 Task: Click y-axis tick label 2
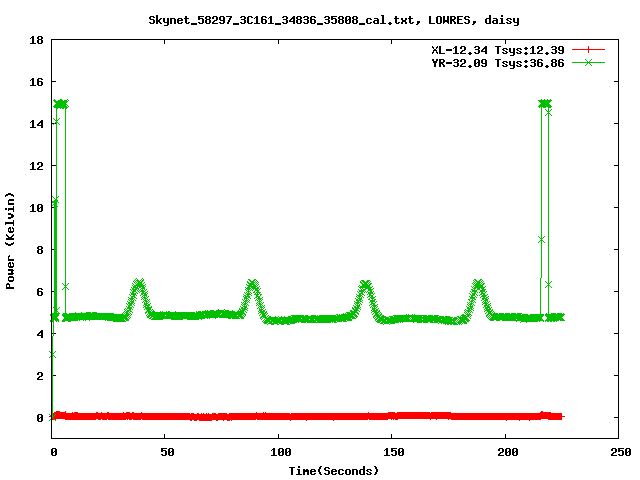point(40,376)
